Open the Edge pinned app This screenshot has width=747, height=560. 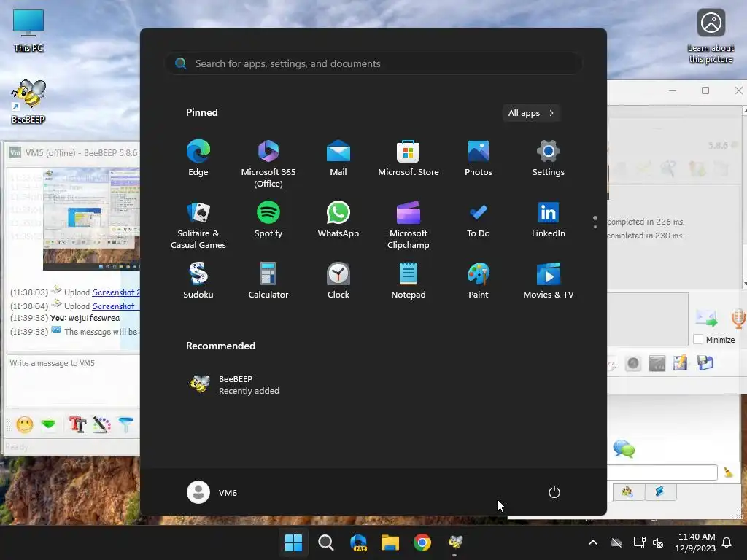pyautogui.click(x=198, y=158)
